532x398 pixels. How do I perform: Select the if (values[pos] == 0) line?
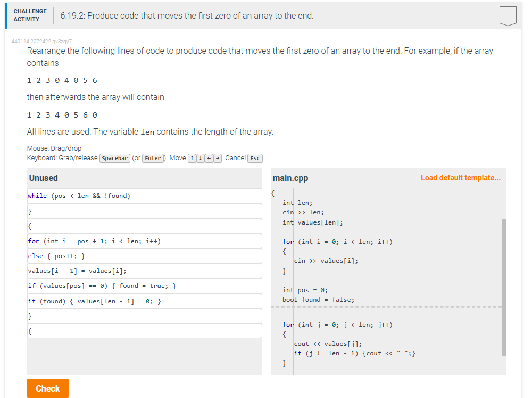click(145, 286)
